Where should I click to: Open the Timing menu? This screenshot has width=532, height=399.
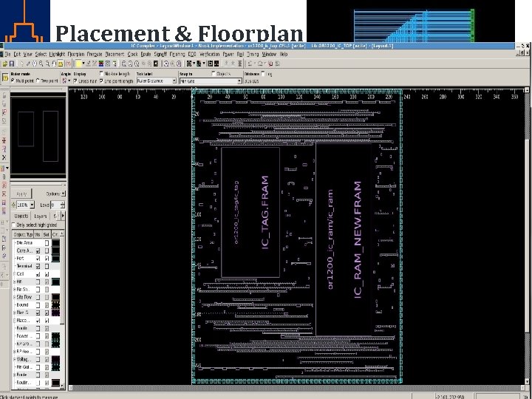pos(253,54)
